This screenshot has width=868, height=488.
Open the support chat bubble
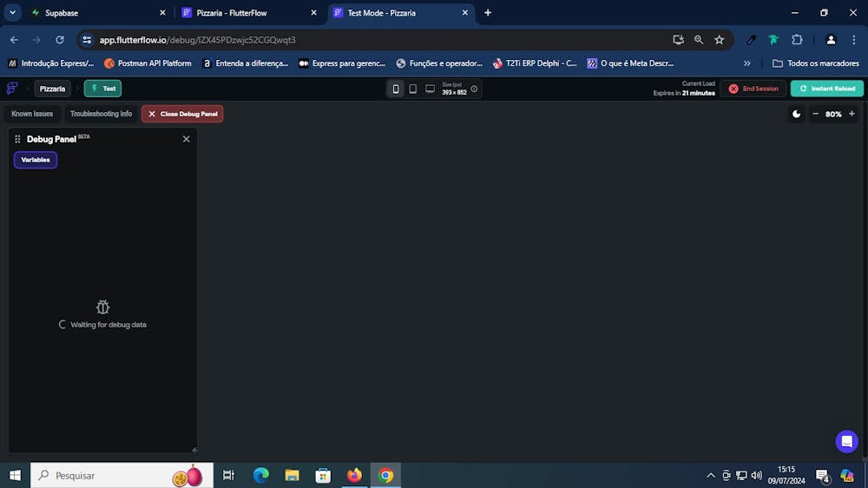tap(846, 441)
